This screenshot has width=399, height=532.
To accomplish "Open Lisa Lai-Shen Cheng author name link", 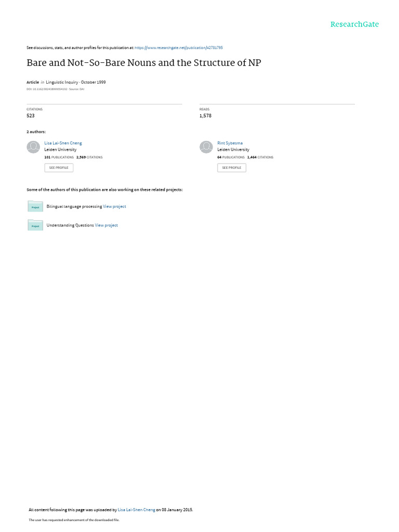I will point(63,143).
